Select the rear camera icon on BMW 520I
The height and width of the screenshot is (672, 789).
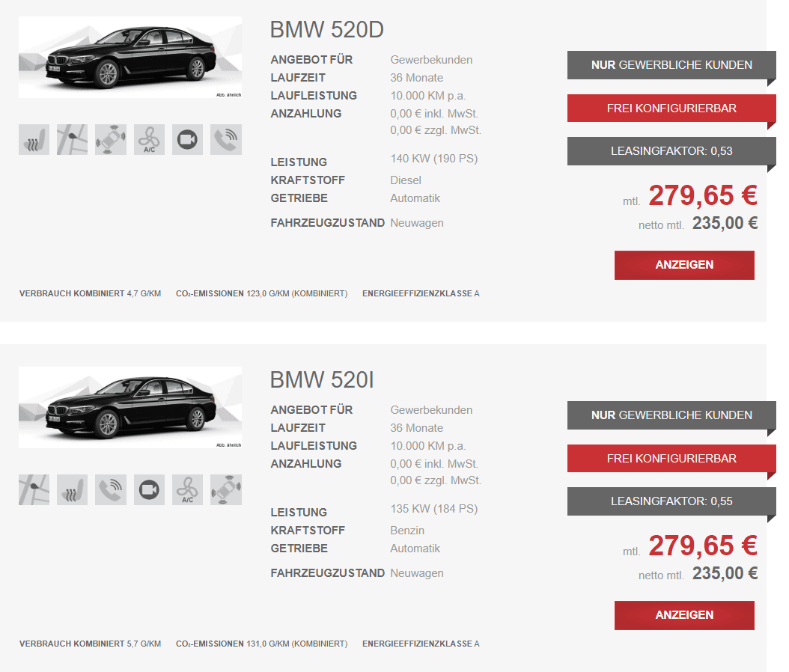[x=150, y=489]
